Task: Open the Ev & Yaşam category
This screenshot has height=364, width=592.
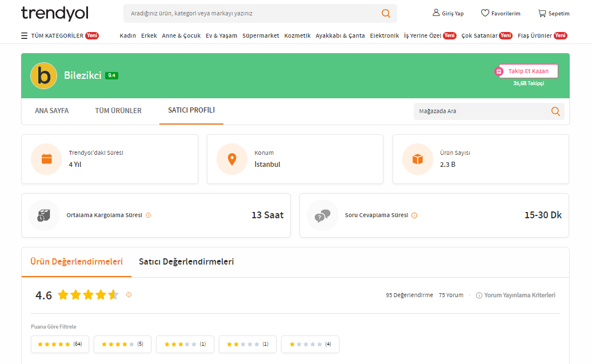Action: pyautogui.click(x=221, y=35)
